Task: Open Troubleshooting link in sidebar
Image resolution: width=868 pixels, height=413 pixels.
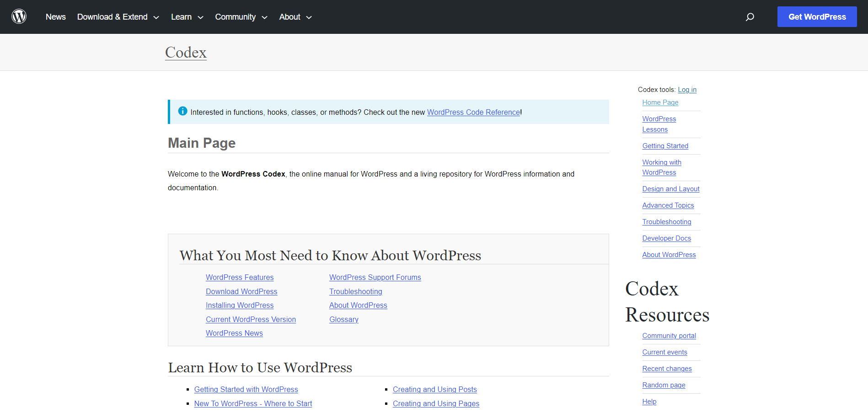Action: click(666, 222)
